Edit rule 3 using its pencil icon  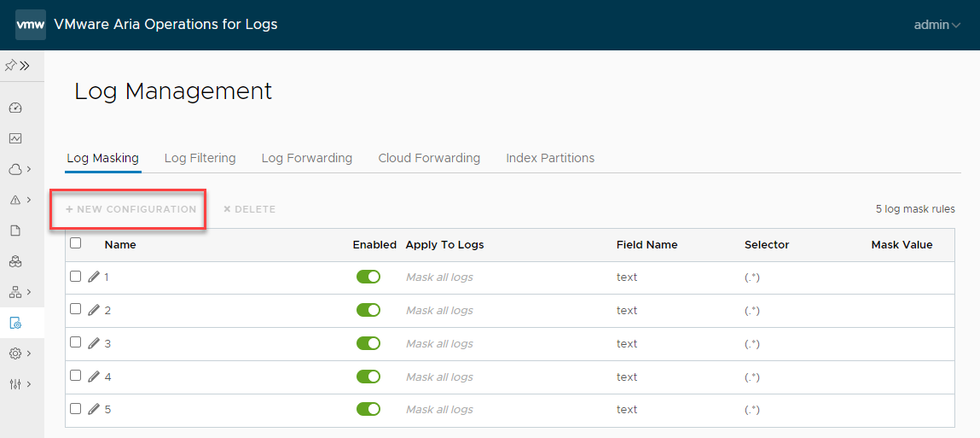94,343
